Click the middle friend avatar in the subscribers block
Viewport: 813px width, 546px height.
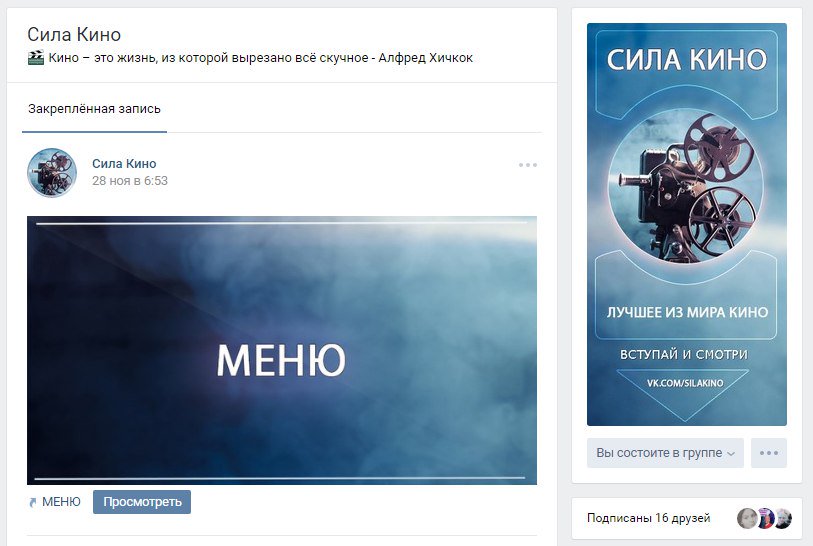(765, 518)
